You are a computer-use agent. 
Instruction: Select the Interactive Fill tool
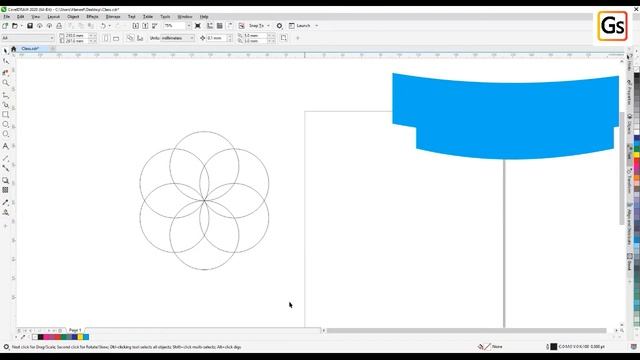(5, 213)
